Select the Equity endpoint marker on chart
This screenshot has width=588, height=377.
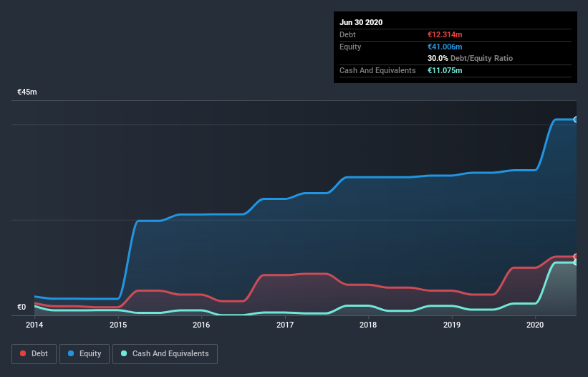[x=575, y=119]
